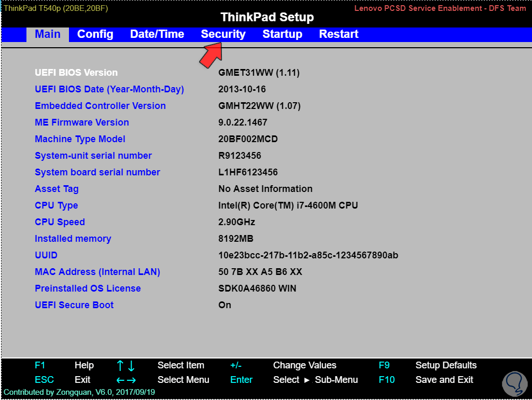Click the Select Item footer text

pyautogui.click(x=181, y=365)
